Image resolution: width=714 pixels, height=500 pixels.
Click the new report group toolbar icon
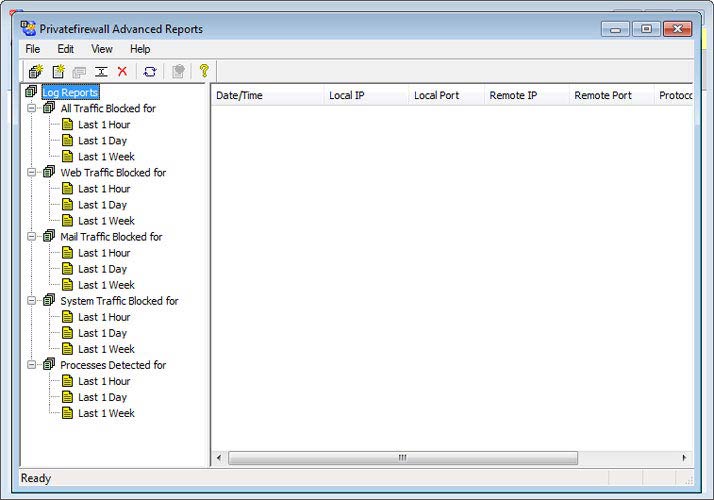pyautogui.click(x=36, y=71)
